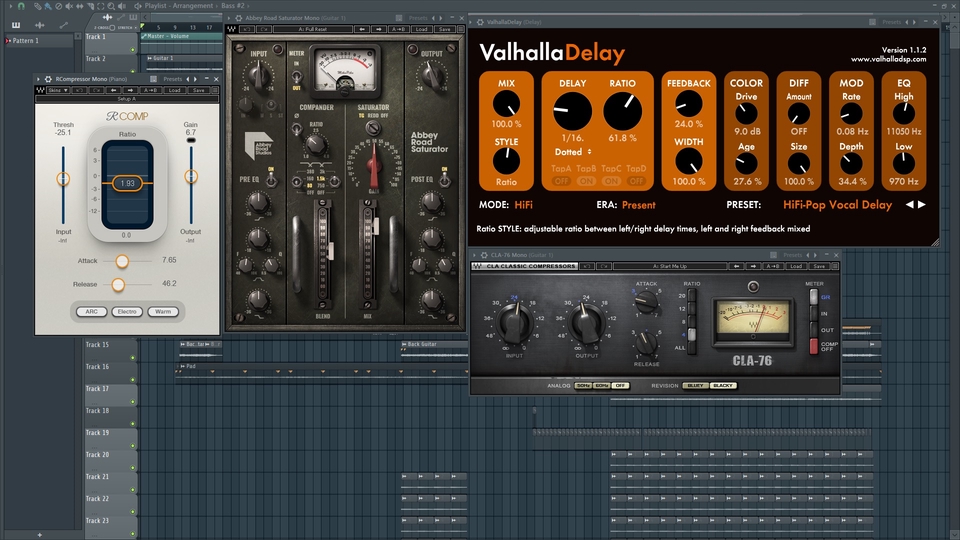Click the Electro button in RCompressor
Image resolution: width=960 pixels, height=540 pixels.
127,312
